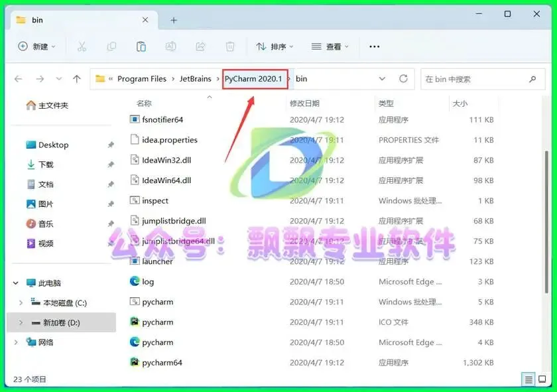Click the vertical scrollbar of file list

pyautogui.click(x=546, y=222)
